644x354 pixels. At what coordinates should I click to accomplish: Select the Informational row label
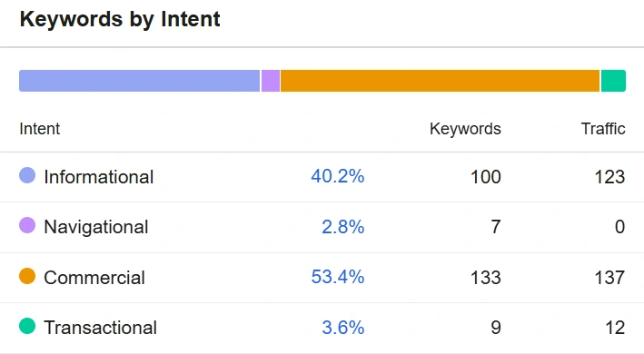pyautogui.click(x=99, y=177)
